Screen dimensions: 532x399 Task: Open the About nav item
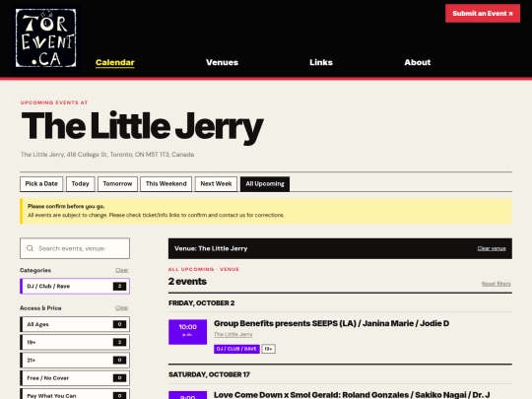(x=418, y=62)
